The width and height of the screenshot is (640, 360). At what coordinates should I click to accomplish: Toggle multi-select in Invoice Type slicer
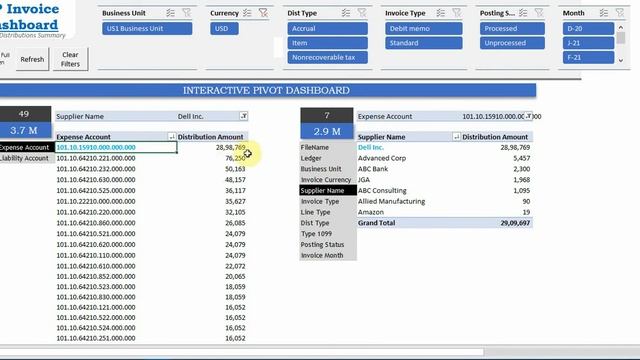441,13
